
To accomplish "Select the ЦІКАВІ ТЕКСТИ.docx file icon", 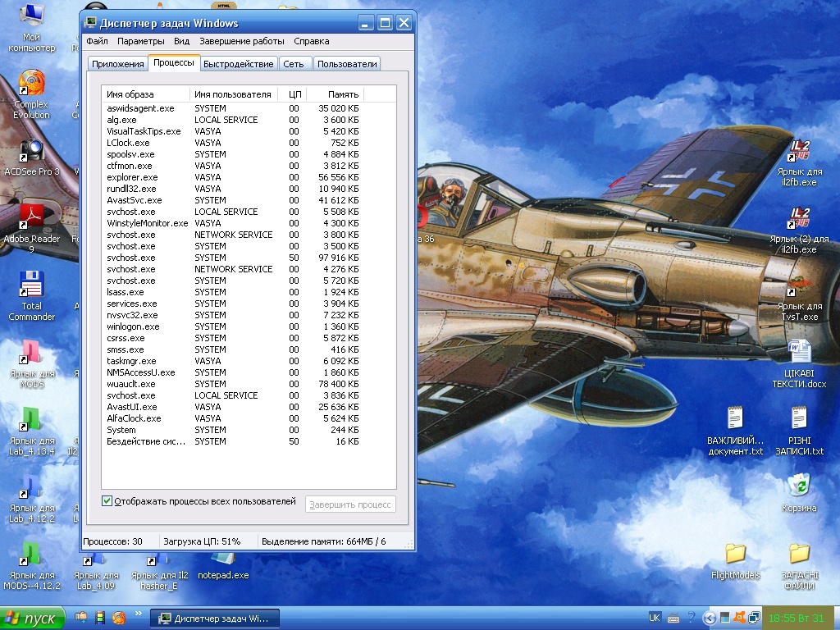I will coord(798,353).
